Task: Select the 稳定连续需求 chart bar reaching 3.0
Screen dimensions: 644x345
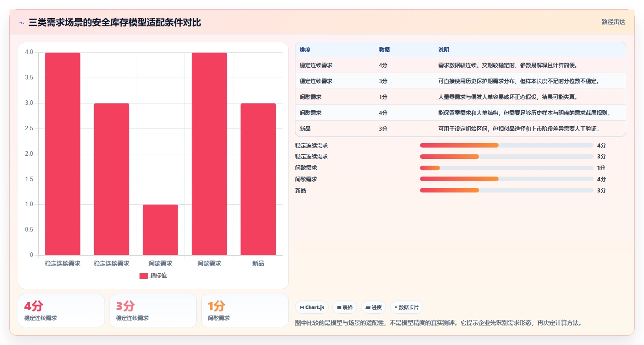Action: pyautogui.click(x=111, y=179)
